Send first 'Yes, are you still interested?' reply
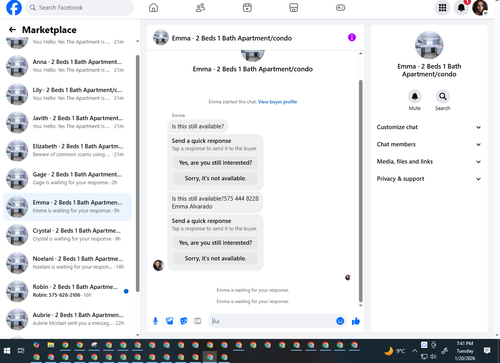This screenshot has height=363, width=500. pyautogui.click(x=215, y=163)
